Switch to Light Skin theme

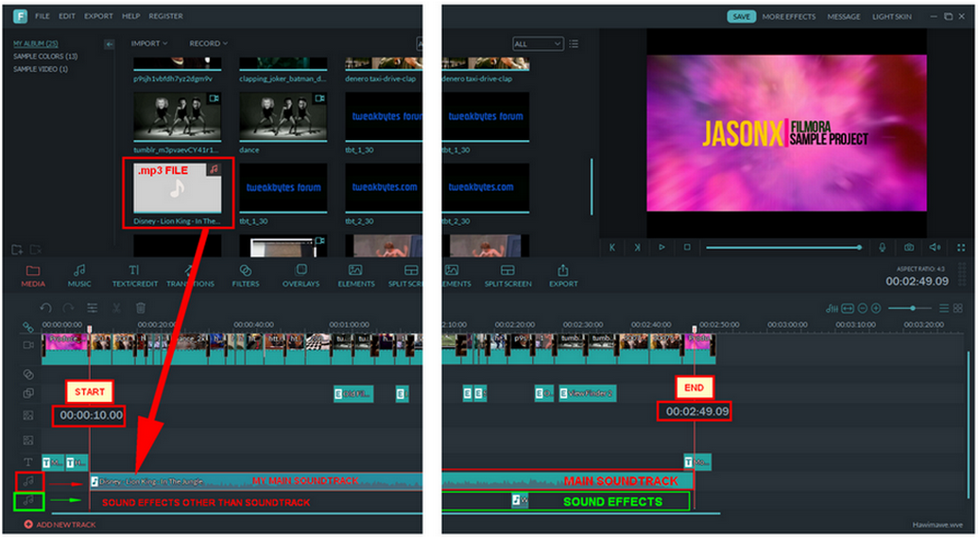pyautogui.click(x=892, y=17)
